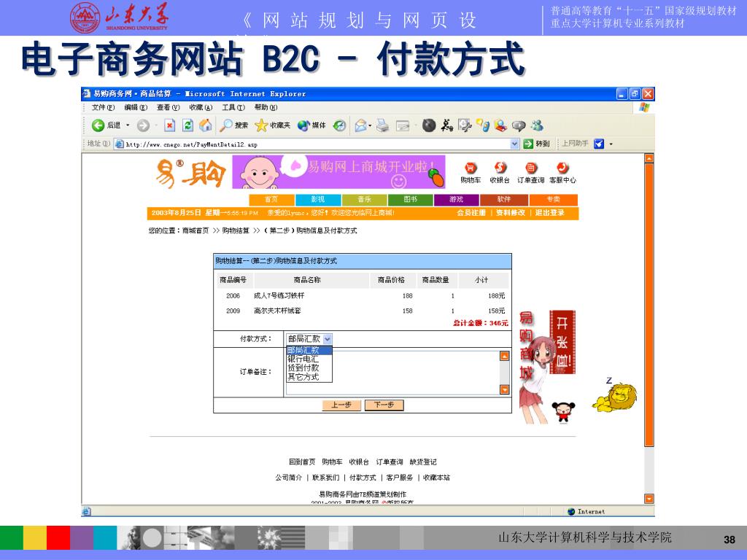
Task: Click the Home page house icon
Action: pos(205,125)
